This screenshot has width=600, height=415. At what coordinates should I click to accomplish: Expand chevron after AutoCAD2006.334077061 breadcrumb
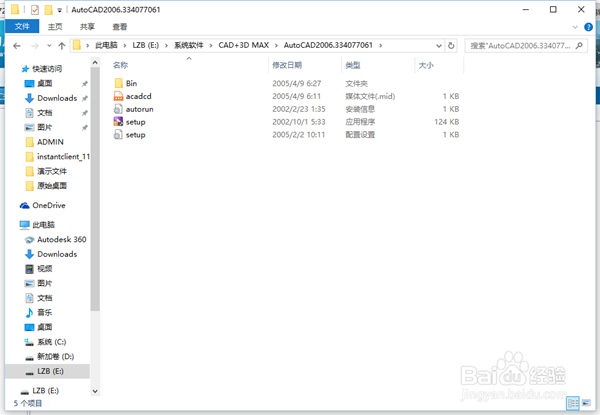(x=380, y=46)
